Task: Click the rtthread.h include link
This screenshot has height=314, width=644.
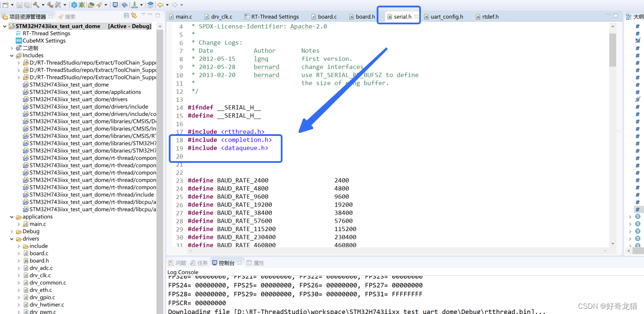Action: 243,132
